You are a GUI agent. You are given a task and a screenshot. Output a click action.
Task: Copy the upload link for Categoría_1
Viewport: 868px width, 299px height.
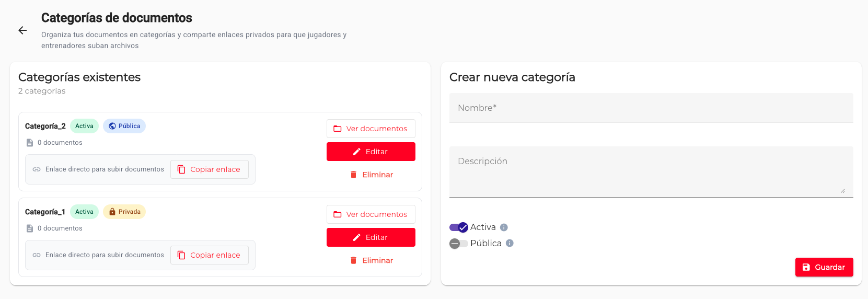pyautogui.click(x=209, y=255)
